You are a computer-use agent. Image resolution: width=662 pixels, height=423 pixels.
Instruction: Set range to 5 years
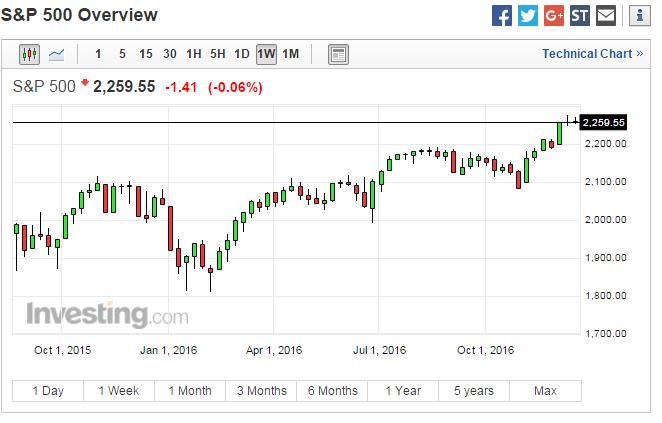tap(474, 391)
